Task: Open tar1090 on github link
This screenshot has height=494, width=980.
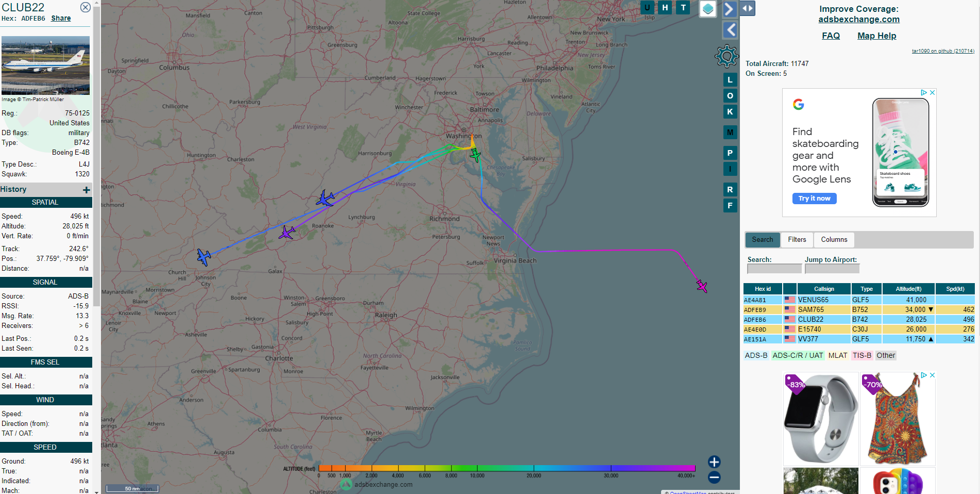Action: [x=943, y=51]
